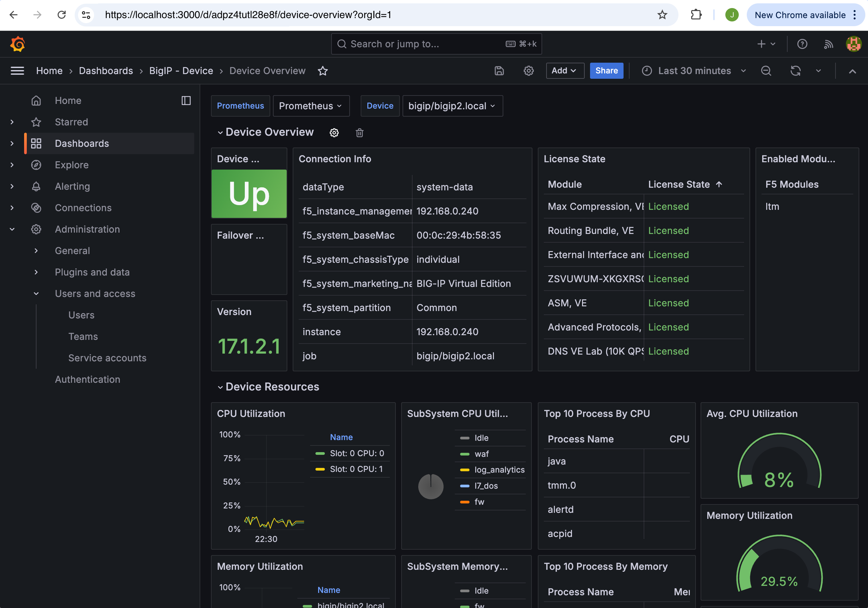Zoom out the time range with magnifier icon

click(x=766, y=71)
